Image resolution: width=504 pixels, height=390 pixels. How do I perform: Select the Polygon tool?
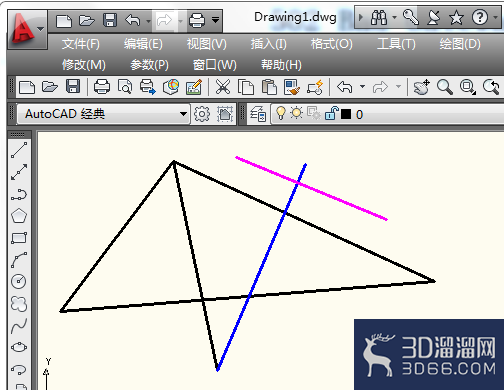pyautogui.click(x=19, y=216)
